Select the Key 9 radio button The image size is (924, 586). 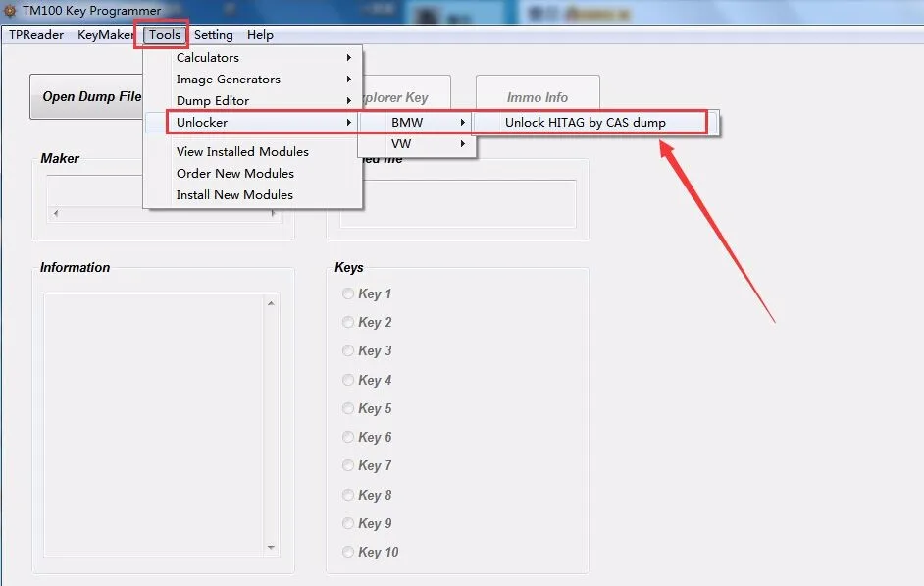(348, 523)
